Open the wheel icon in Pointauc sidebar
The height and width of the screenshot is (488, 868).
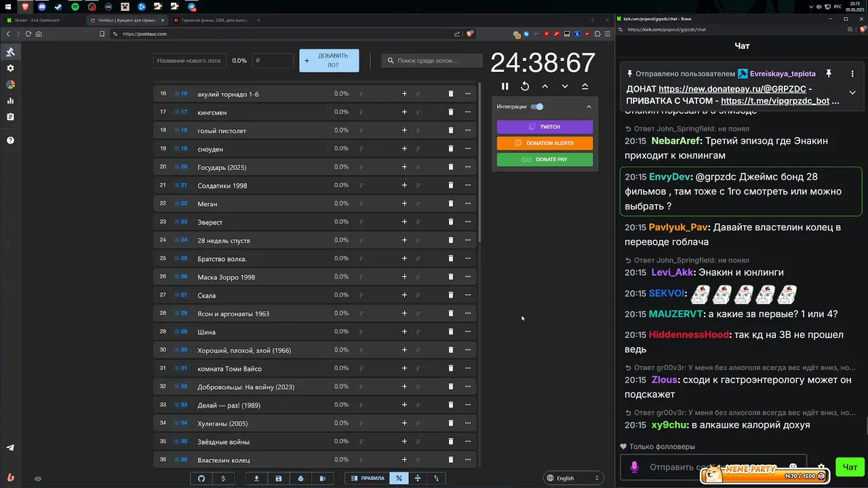10,85
